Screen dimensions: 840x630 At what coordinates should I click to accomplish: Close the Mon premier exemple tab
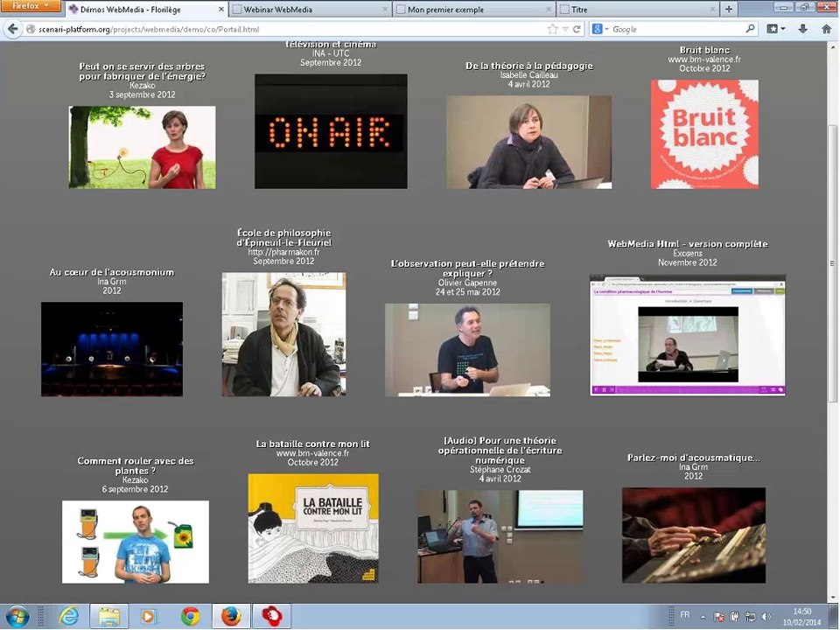coord(549,10)
